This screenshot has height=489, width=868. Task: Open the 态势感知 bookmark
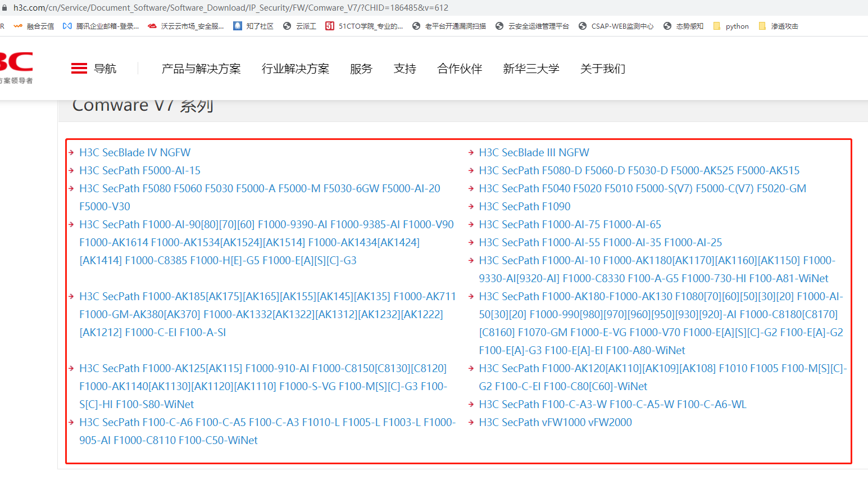[683, 26]
